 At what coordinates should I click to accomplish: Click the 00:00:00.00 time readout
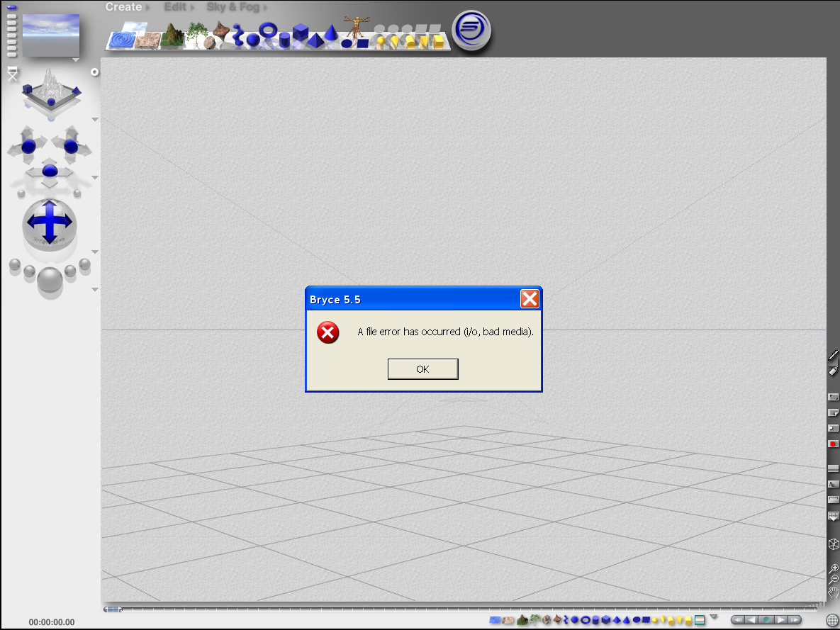(x=52, y=622)
